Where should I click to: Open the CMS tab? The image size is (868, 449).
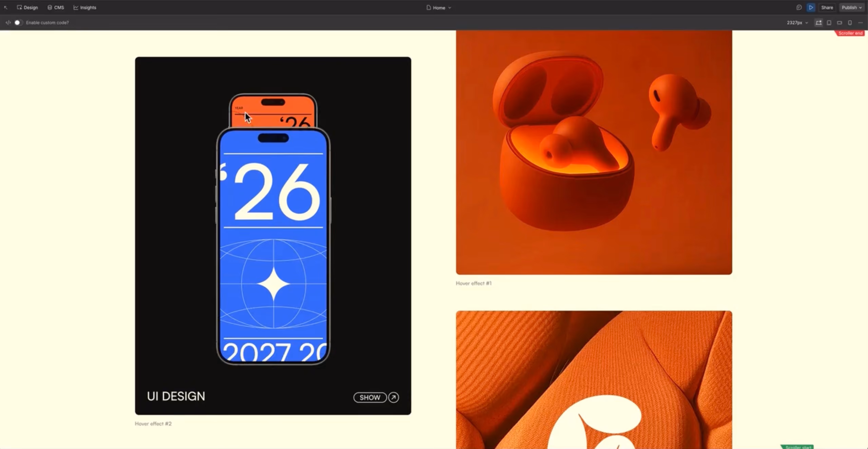coord(56,7)
